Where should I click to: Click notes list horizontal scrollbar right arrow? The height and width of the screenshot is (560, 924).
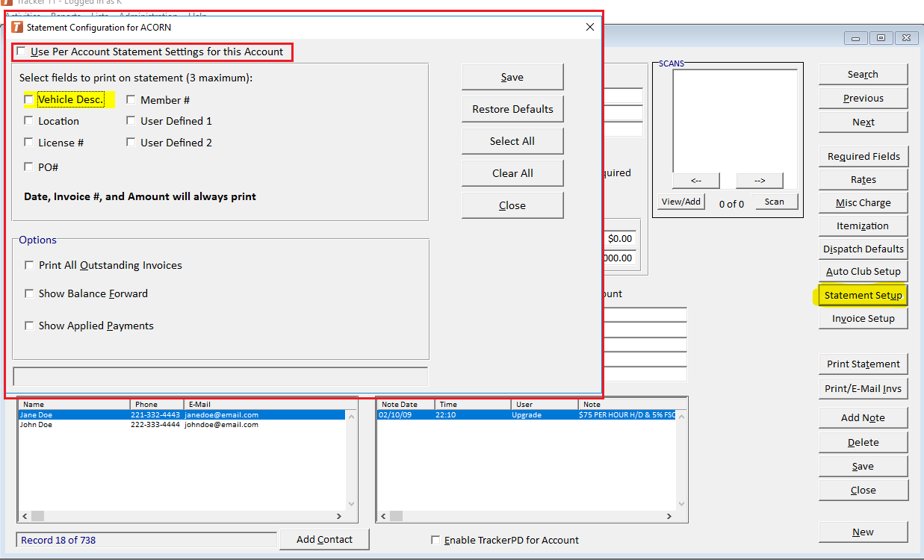coord(669,516)
